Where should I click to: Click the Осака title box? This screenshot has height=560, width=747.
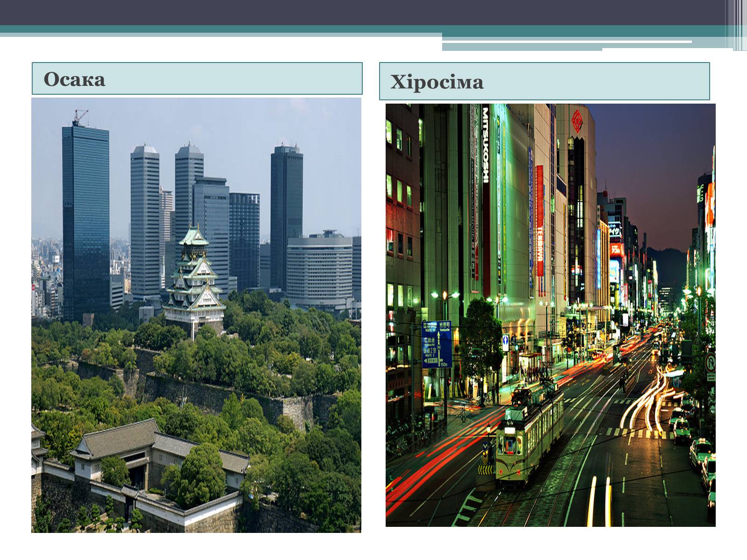pyautogui.click(x=197, y=78)
